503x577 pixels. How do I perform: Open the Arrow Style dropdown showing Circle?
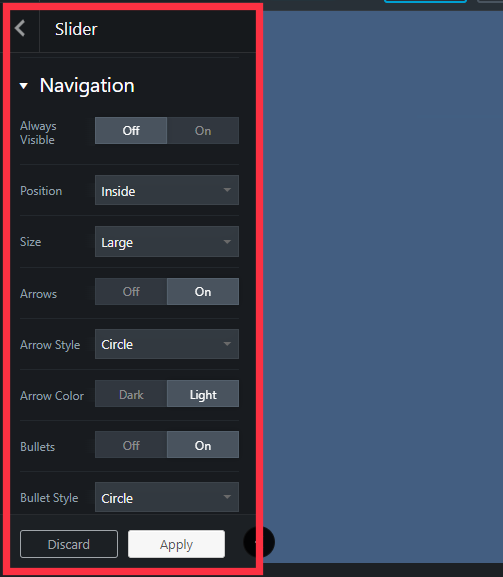click(x=167, y=344)
